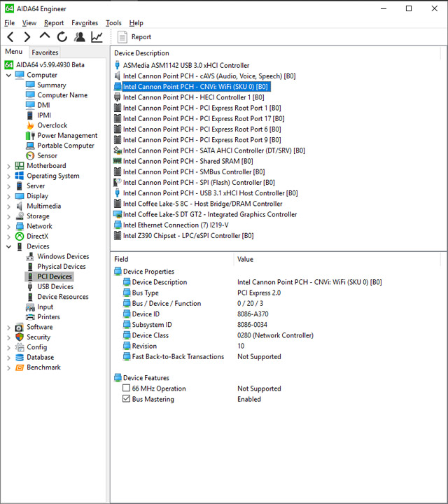Expand the Multimedia tree node
Viewport: 448px width, 504px height.
click(8, 206)
